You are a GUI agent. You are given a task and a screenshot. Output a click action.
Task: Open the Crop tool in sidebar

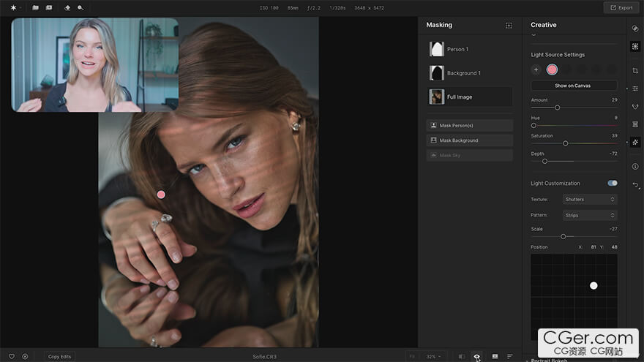635,71
